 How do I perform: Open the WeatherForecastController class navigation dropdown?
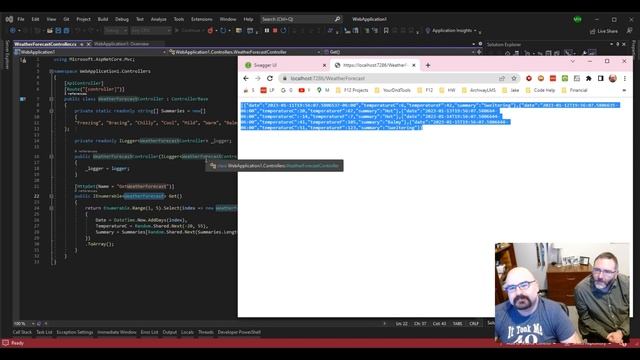click(x=245, y=52)
